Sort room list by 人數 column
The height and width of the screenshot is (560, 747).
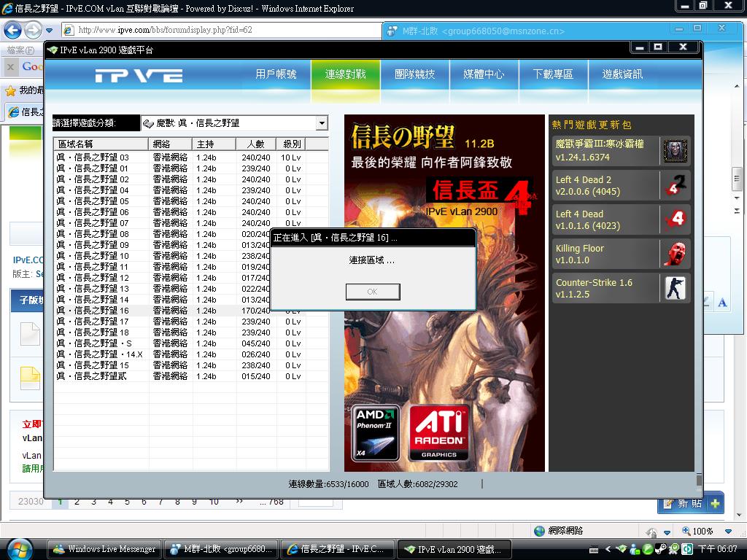(255, 144)
